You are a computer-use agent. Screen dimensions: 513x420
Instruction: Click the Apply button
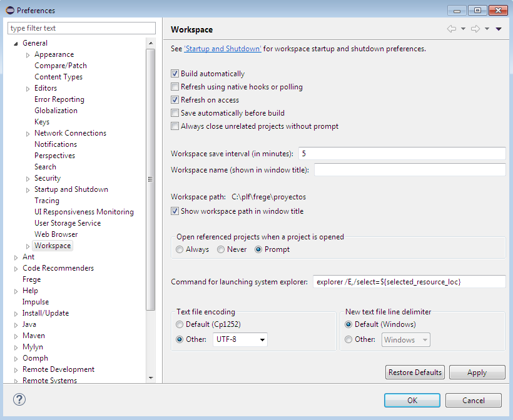(x=477, y=372)
